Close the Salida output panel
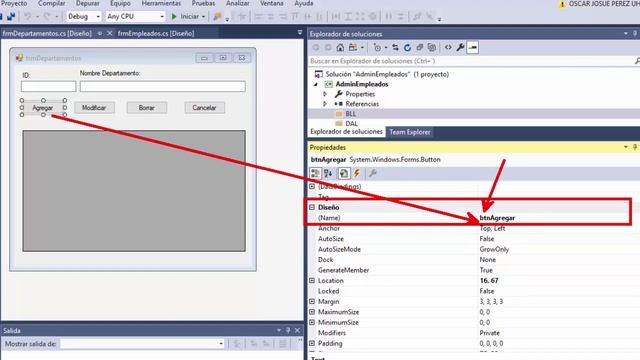The width and height of the screenshot is (640, 360). (297, 330)
